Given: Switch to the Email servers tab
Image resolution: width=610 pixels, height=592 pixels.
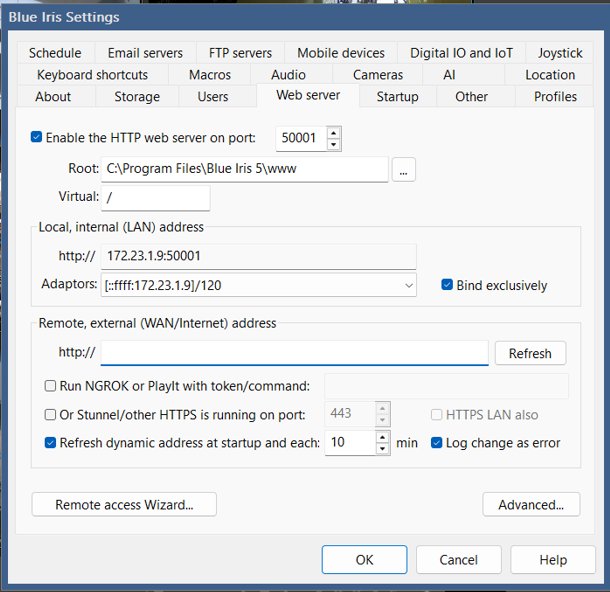Looking at the screenshot, I should click(145, 53).
